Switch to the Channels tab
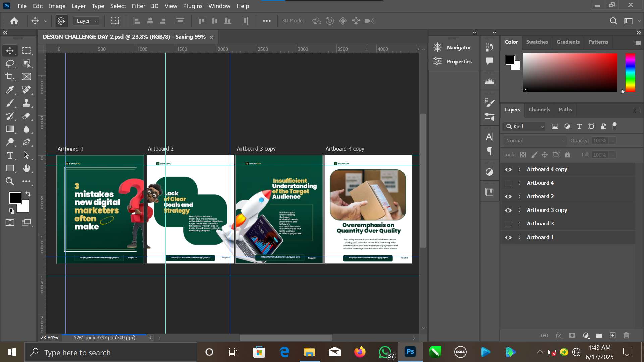 (539, 110)
